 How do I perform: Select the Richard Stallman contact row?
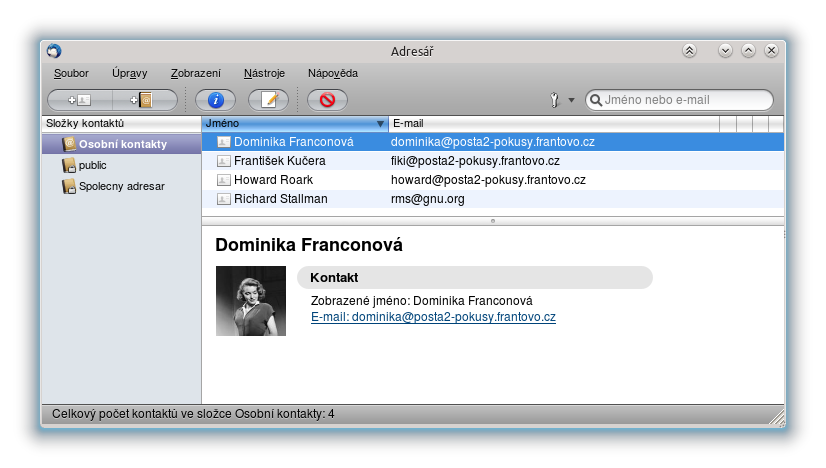coord(280,199)
